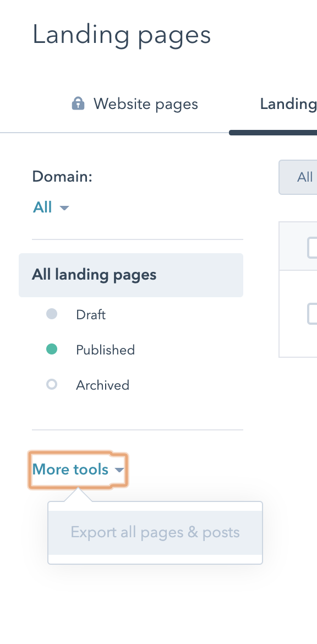Select All landing pages filter
This screenshot has height=644, width=317.
131,275
